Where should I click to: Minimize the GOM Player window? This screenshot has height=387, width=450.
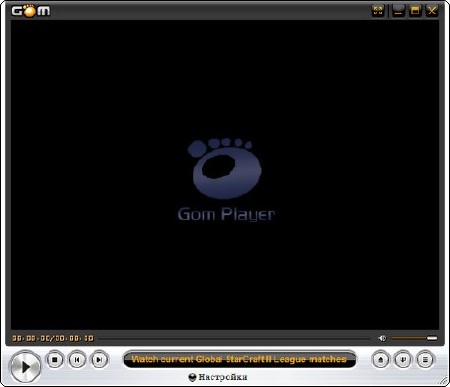click(x=398, y=10)
